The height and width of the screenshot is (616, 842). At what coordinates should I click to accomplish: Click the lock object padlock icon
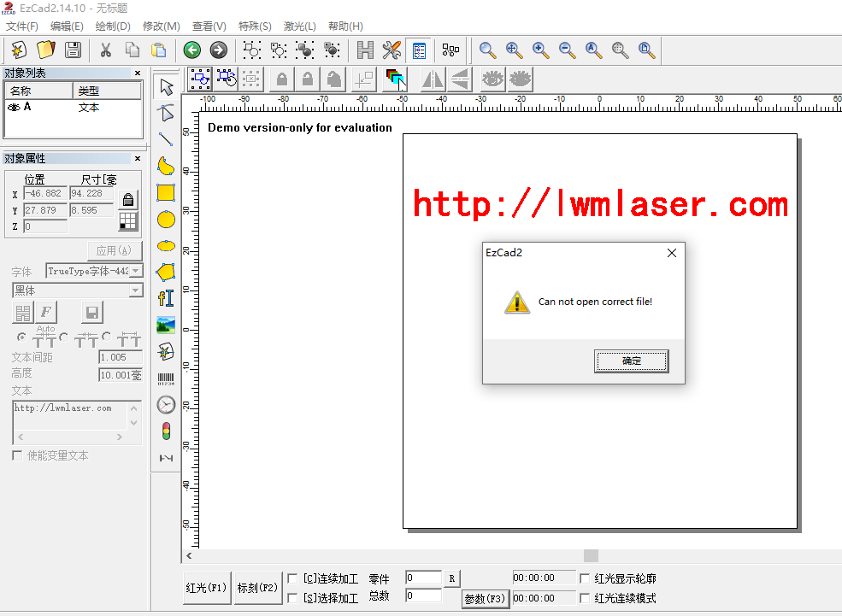click(281, 80)
